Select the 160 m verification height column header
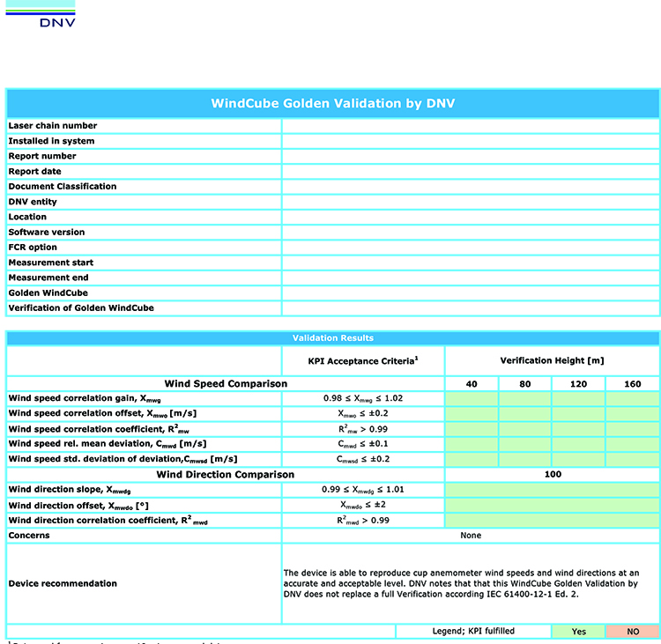The width and height of the screenshot is (661, 644). pos(632,384)
